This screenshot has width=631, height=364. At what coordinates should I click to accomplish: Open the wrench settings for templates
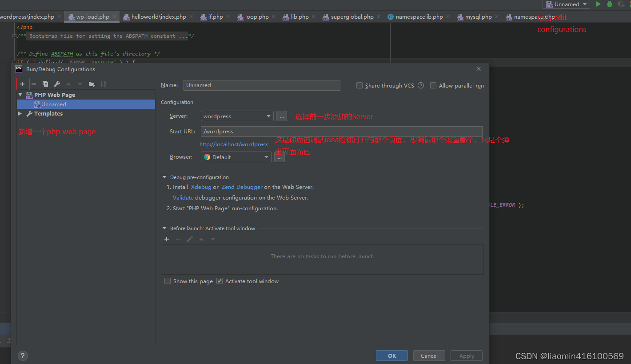(x=57, y=84)
